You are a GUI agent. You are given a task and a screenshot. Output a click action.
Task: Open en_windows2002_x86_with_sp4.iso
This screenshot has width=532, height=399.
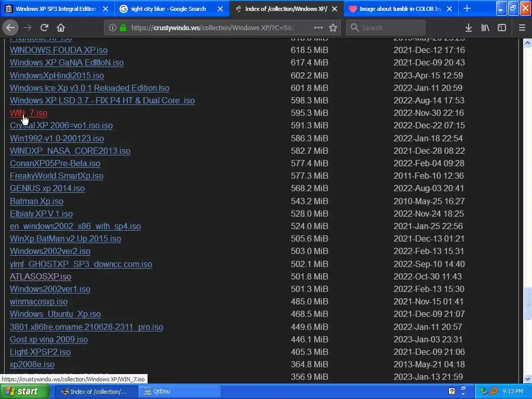tap(75, 227)
